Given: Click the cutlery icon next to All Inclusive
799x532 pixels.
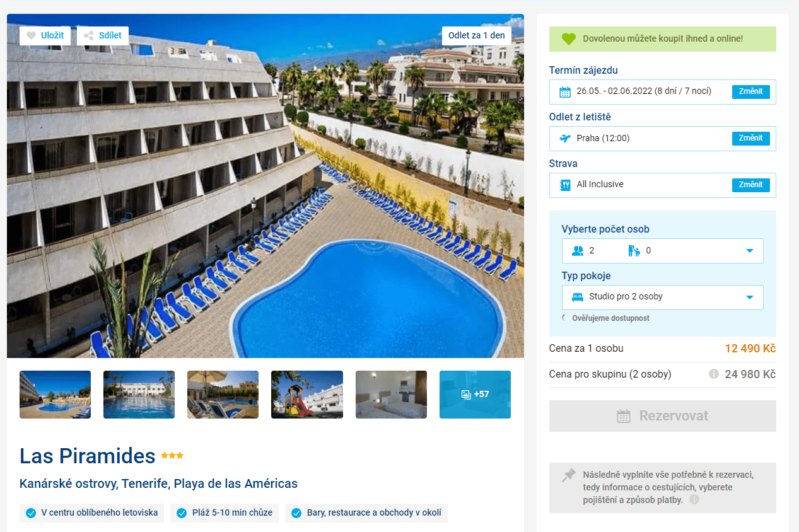Looking at the screenshot, I should pyautogui.click(x=565, y=185).
